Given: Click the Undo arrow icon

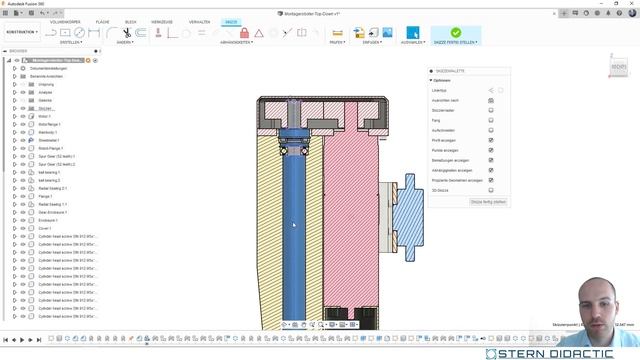Looking at the screenshot, I should click(x=42, y=13).
